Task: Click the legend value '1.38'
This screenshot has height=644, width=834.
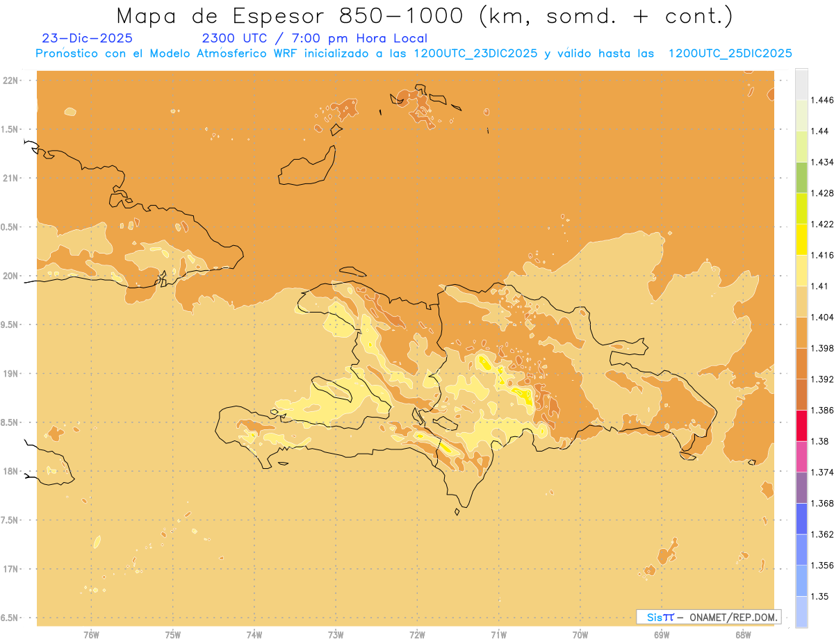Action: [819, 441]
